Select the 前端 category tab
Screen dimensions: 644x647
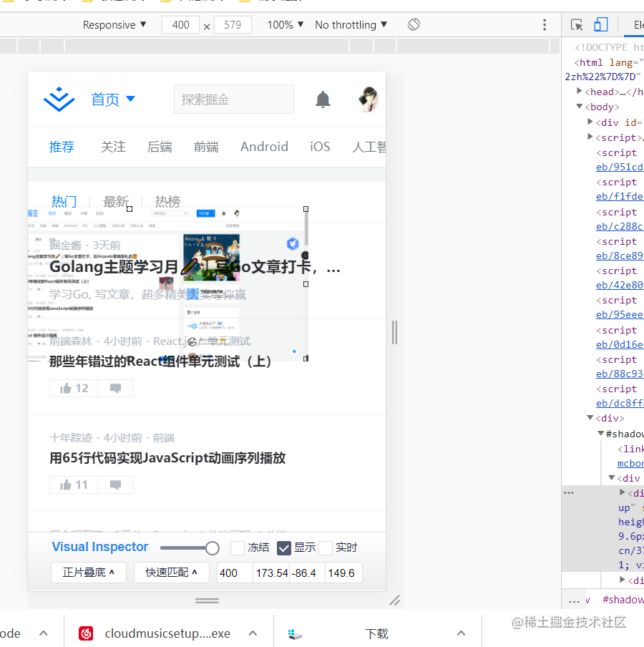pos(206,147)
